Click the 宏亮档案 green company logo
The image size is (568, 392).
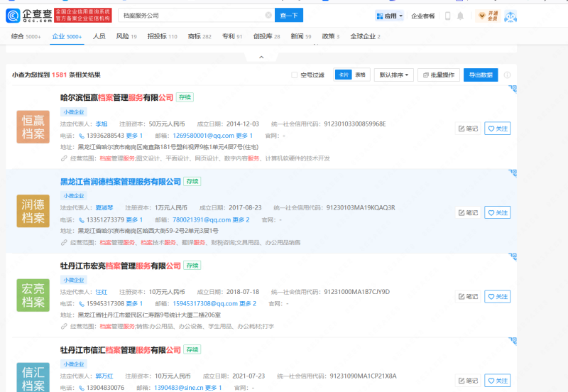click(33, 295)
